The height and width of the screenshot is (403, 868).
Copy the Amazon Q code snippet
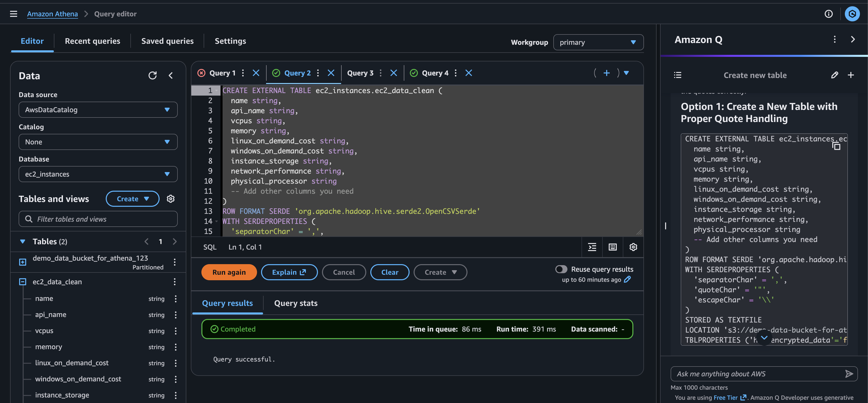coord(836,146)
